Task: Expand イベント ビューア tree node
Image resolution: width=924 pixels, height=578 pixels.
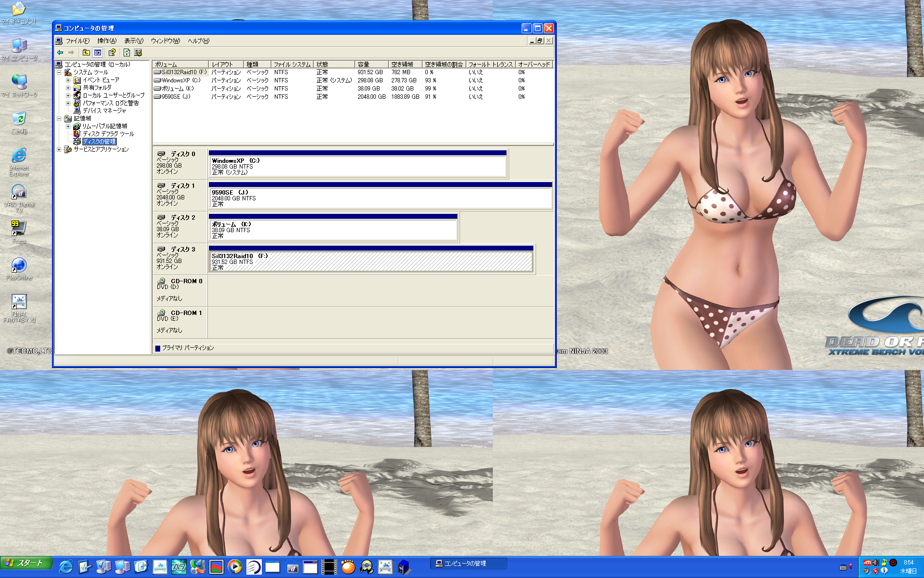Action: 68,80
